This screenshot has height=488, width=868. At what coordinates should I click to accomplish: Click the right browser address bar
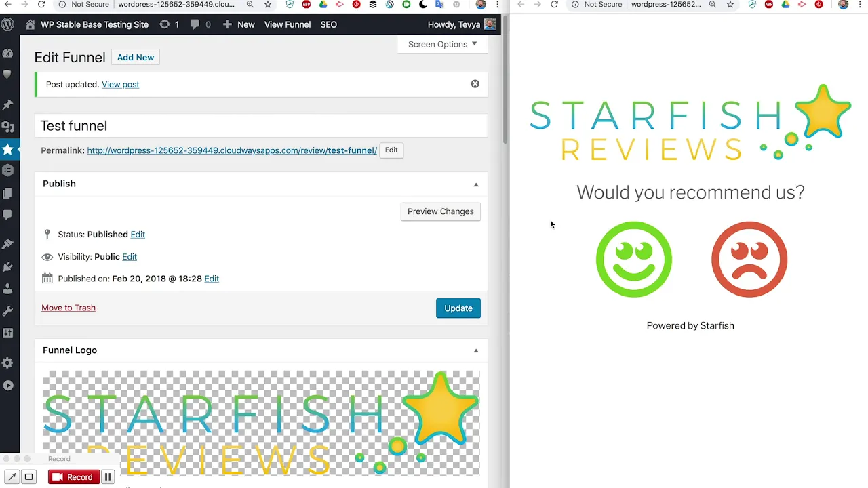(666, 5)
